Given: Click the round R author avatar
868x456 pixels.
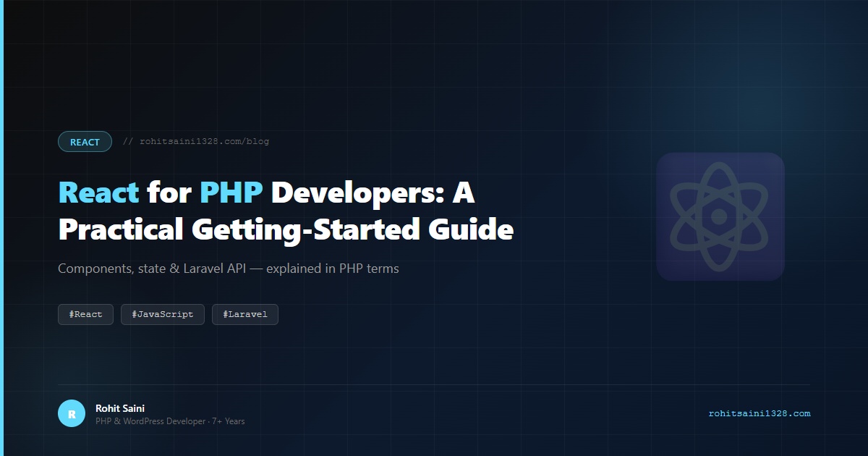Looking at the screenshot, I should 72,414.
